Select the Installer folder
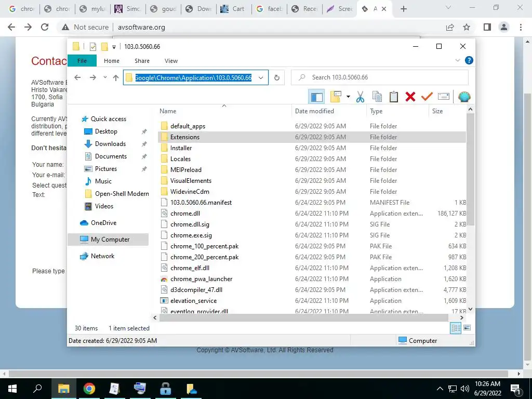 [x=181, y=148]
